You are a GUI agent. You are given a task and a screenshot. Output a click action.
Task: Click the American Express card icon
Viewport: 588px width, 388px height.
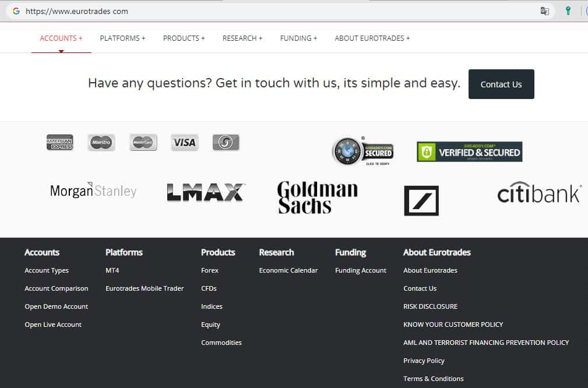pos(60,143)
